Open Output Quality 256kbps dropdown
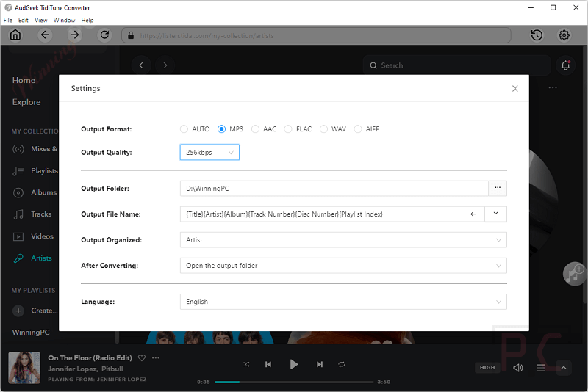Image resolution: width=588 pixels, height=392 pixels. tap(209, 153)
